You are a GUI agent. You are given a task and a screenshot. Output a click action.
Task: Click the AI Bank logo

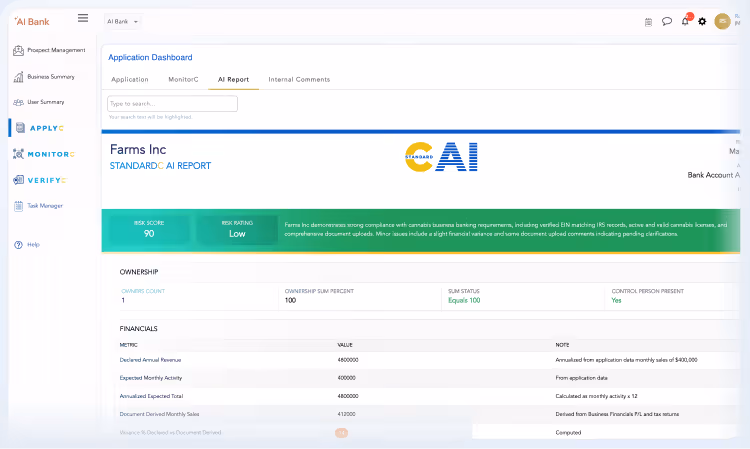32,22
